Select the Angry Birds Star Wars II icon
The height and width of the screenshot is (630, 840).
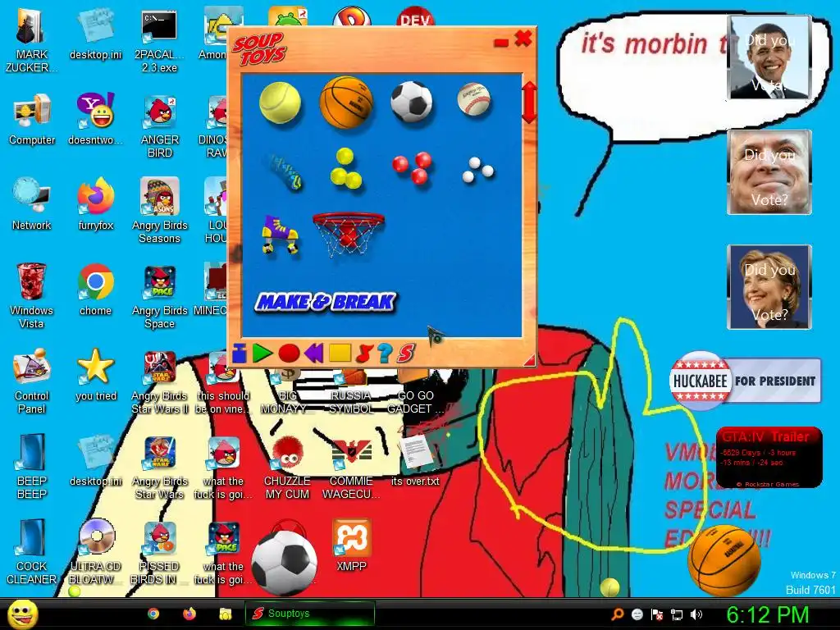(x=159, y=381)
